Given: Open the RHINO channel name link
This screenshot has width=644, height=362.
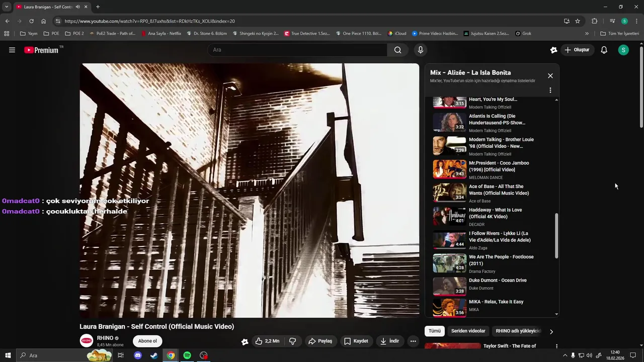Looking at the screenshot, I should pyautogui.click(x=105, y=338).
